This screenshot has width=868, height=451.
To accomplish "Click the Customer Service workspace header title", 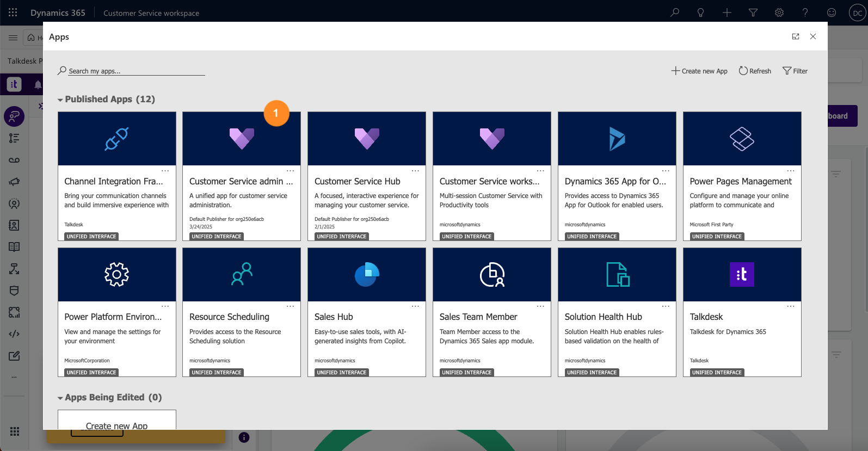I will tap(151, 13).
